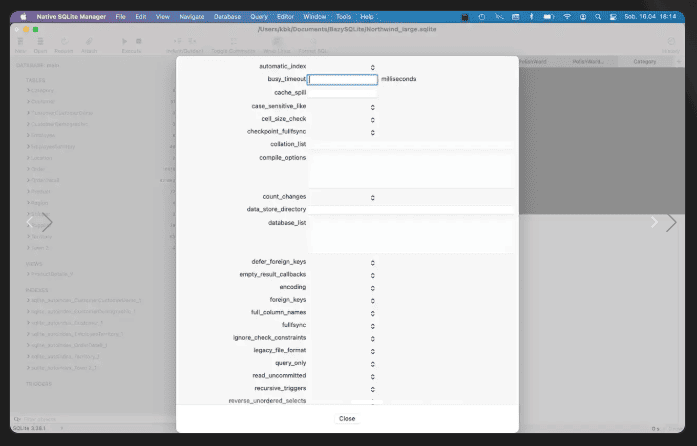
Task: Click the keyboard input icon in menu bar
Action: pyautogui.click(x=515, y=16)
